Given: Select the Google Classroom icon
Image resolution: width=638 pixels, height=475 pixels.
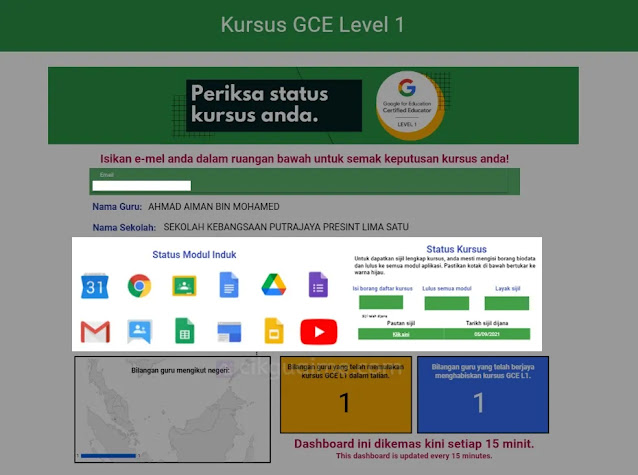Looking at the screenshot, I should click(x=184, y=287).
